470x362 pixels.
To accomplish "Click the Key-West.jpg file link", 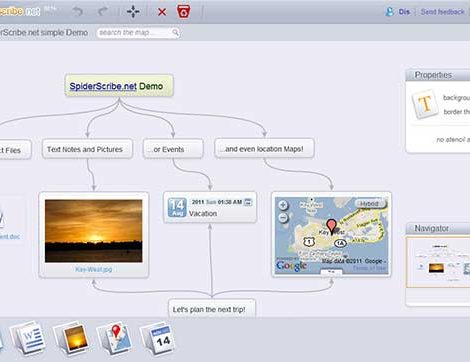I will (93, 269).
